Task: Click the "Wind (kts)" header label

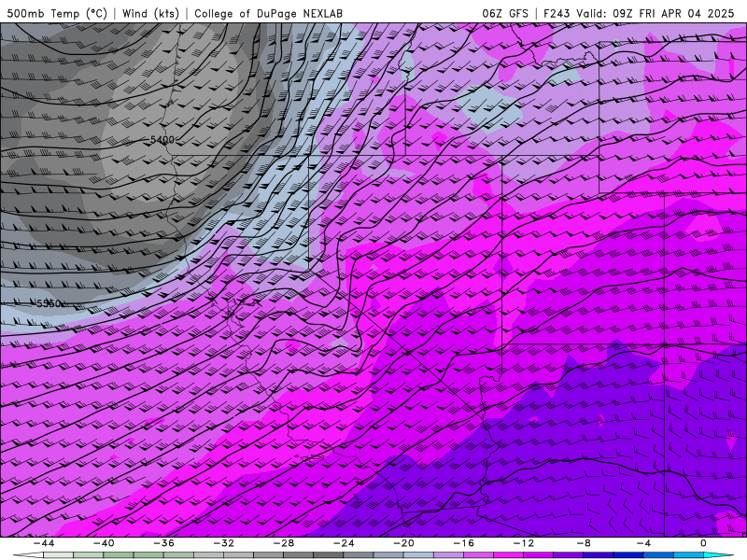Action: [x=150, y=13]
